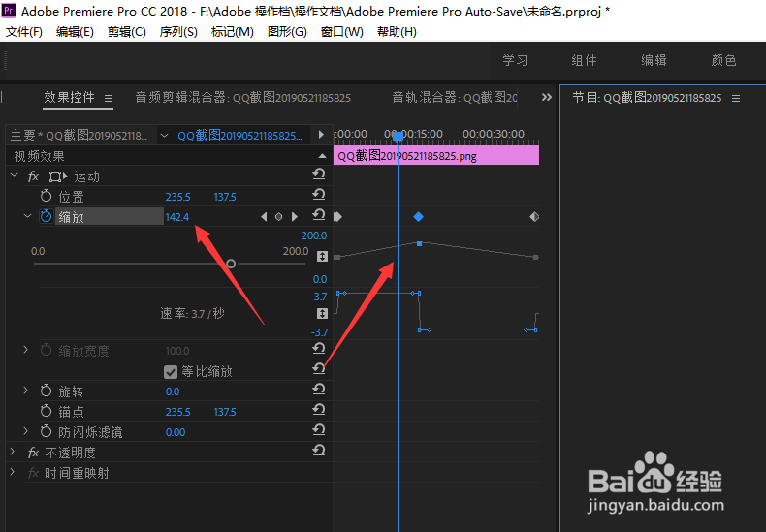Collapse the 视频效果 section arrow
This screenshot has height=532, width=766.
(322, 156)
